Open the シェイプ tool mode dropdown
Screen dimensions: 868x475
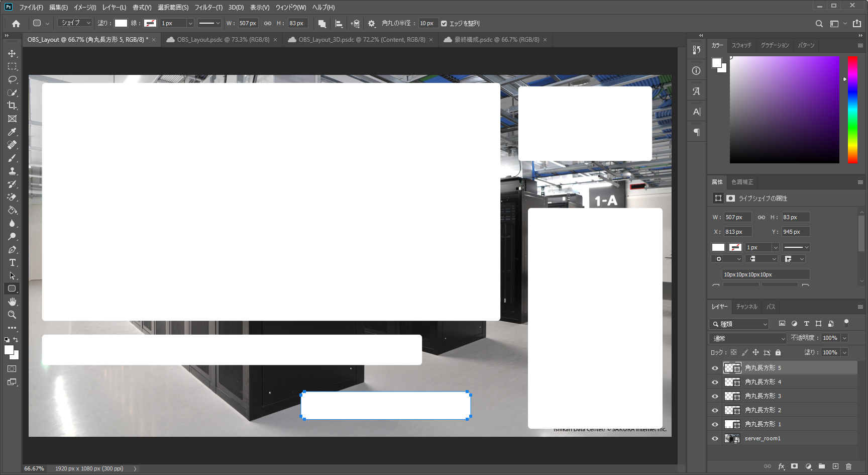[75, 23]
